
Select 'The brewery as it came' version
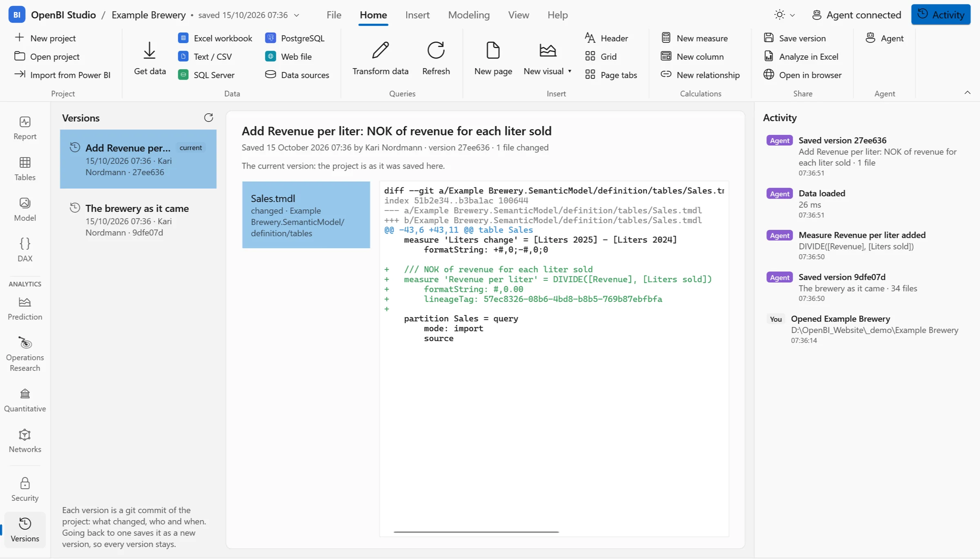[138, 220]
